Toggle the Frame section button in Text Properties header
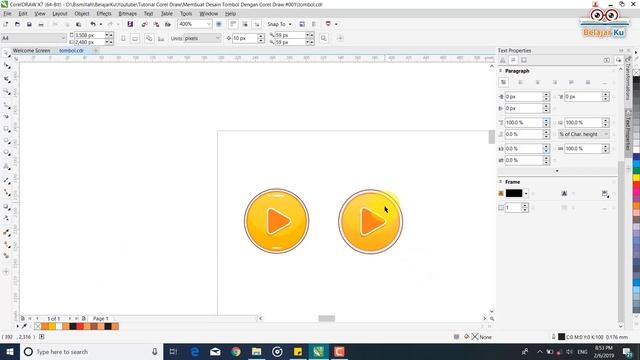640x360 pixels. click(524, 60)
